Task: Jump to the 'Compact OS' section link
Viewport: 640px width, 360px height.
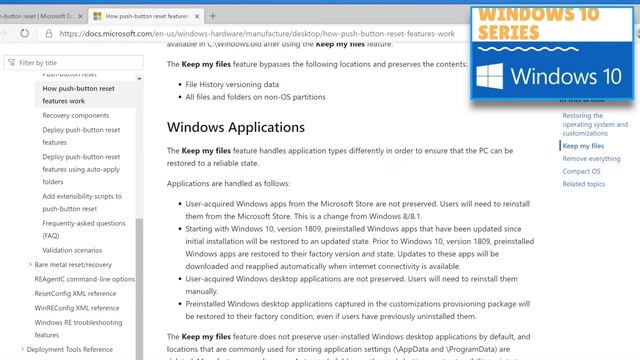Action: pos(581,171)
